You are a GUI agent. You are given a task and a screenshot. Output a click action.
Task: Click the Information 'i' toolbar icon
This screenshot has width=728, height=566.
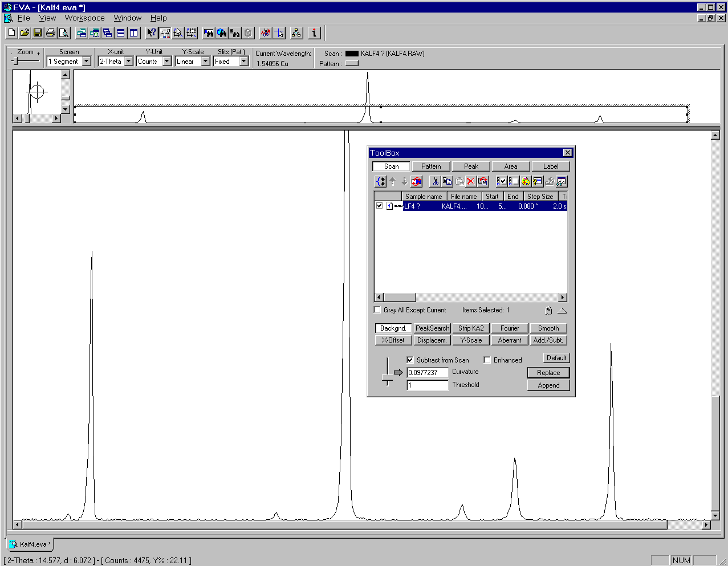click(314, 33)
